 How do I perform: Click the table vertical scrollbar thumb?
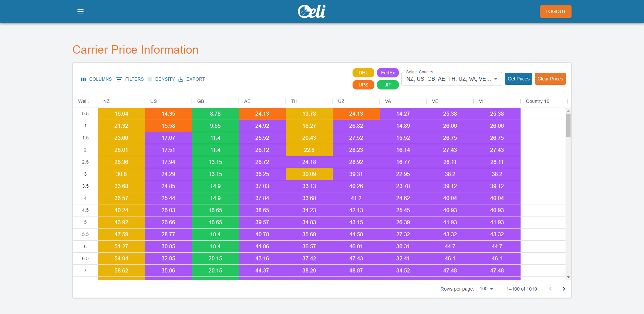(568, 125)
